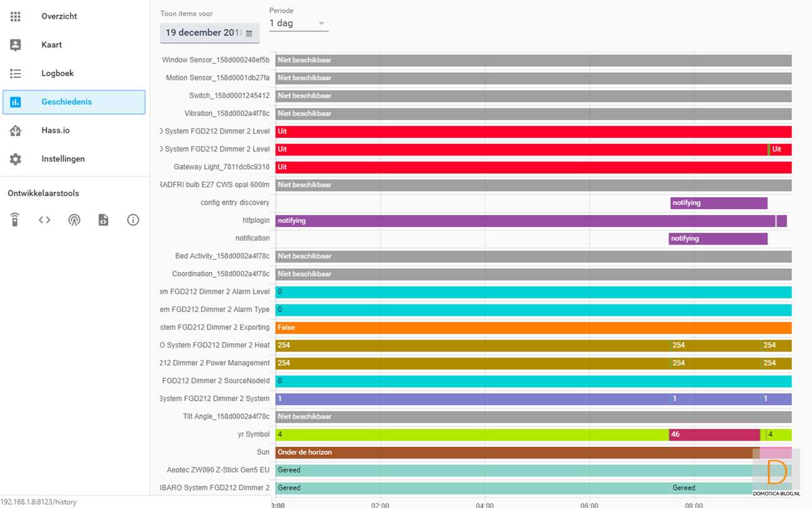Click the Hass.io house icon
The image size is (812, 508).
click(16, 130)
